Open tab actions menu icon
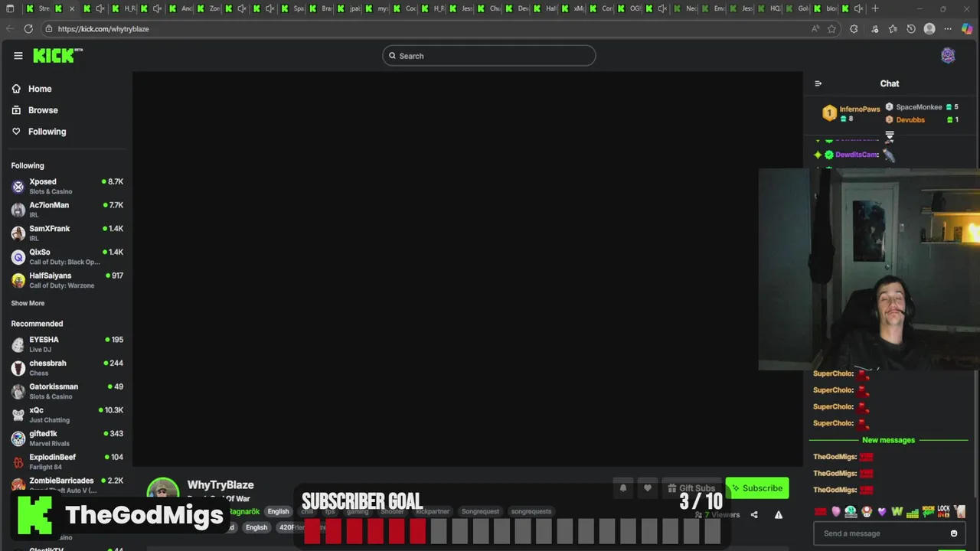 pos(9,8)
